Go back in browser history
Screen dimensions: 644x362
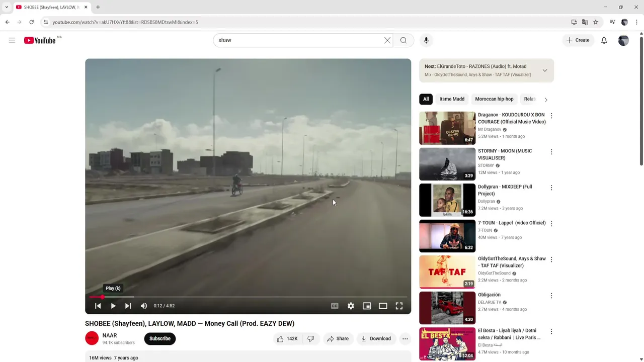coord(7,22)
